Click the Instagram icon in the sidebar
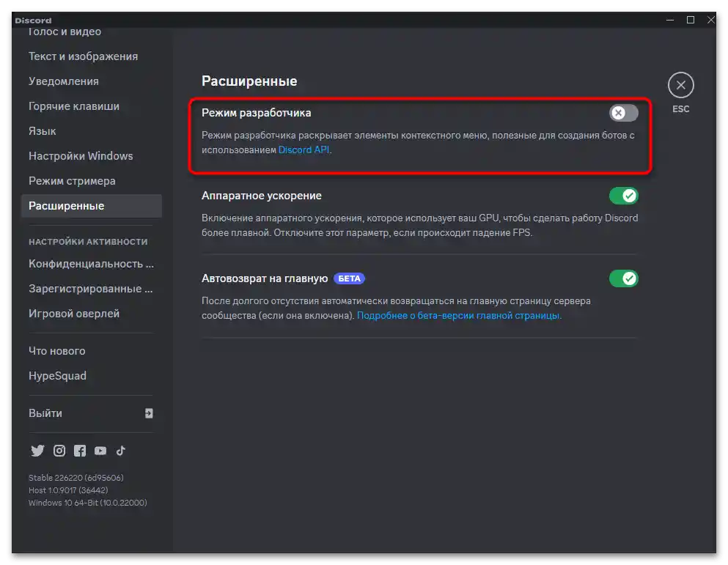Image resolution: width=728 pixels, height=565 pixels. (59, 451)
